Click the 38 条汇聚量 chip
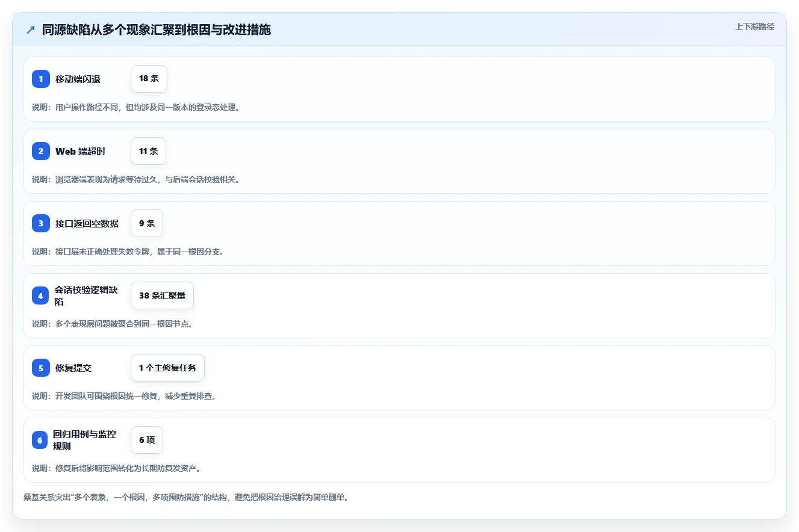 (x=162, y=295)
